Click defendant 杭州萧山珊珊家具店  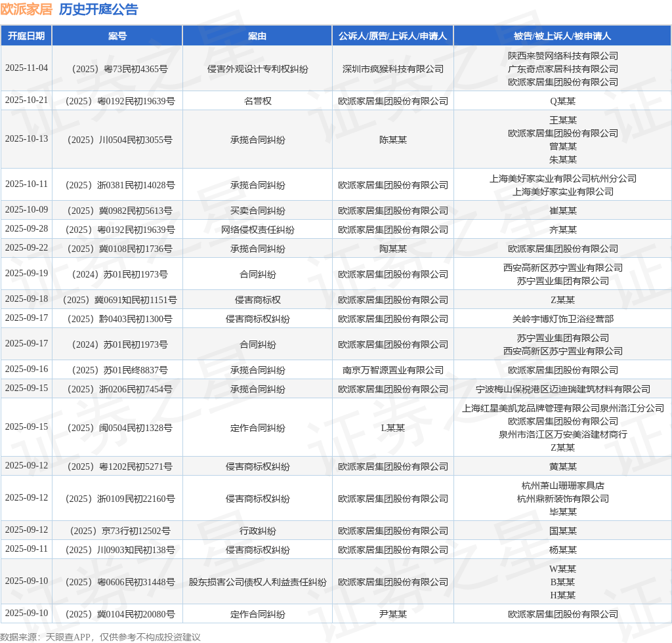point(562,486)
